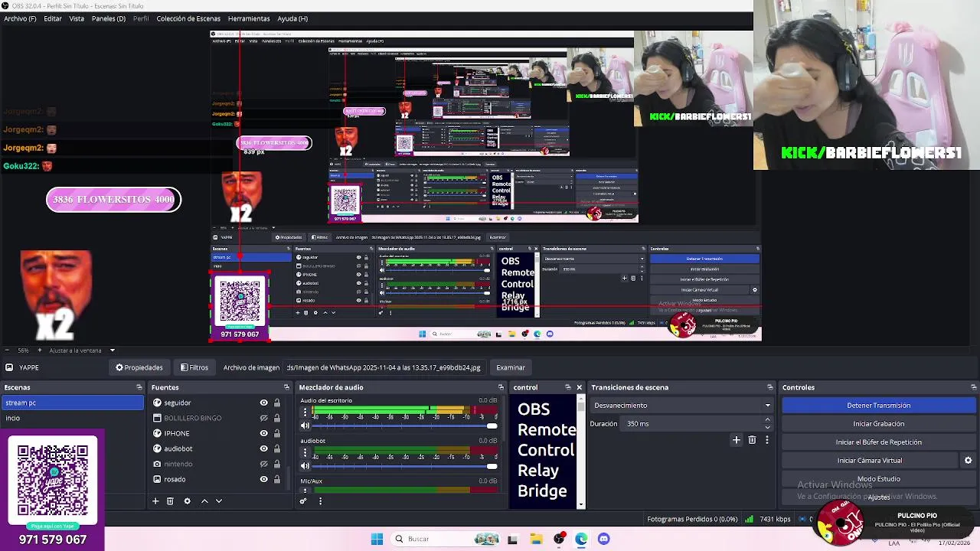980x551 pixels.
Task: Show the BOLILLERO BINGO source
Action: pos(263,418)
